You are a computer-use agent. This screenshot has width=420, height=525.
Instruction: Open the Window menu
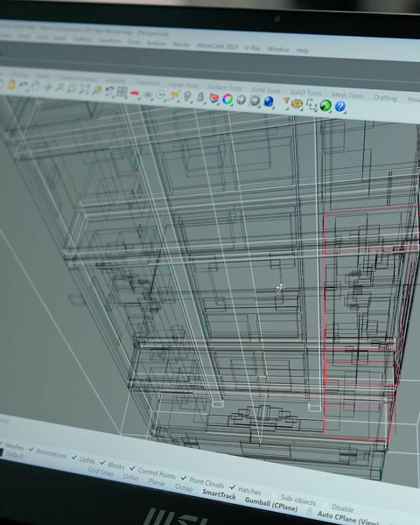pyautogui.click(x=278, y=49)
